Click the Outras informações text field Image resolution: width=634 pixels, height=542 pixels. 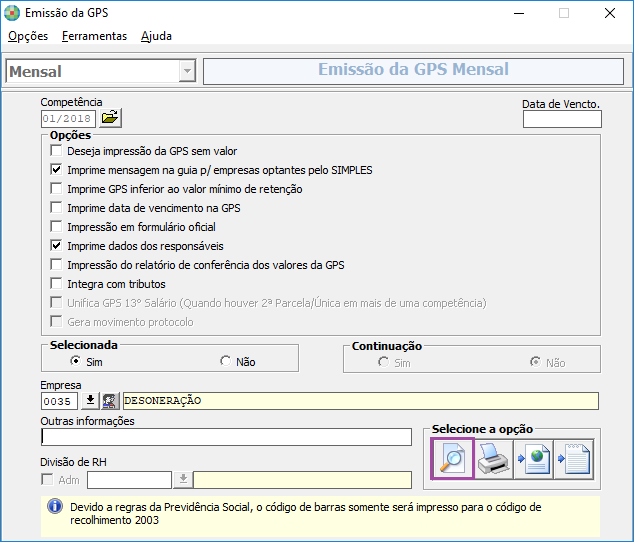point(226,437)
